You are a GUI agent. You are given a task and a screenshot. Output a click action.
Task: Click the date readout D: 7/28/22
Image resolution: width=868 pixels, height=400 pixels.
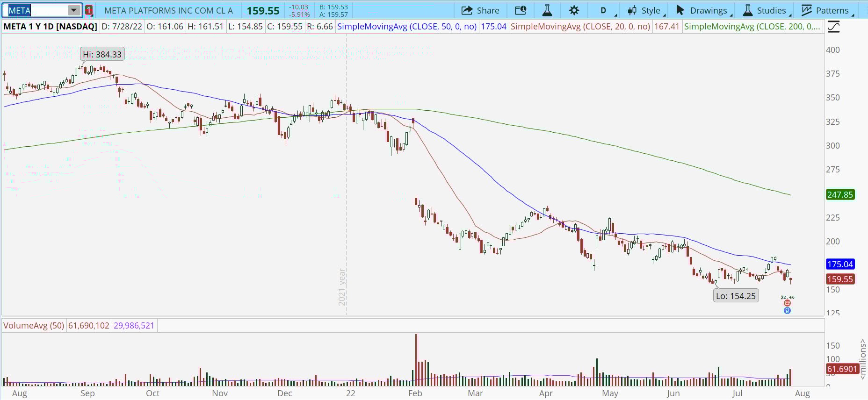pyautogui.click(x=122, y=27)
